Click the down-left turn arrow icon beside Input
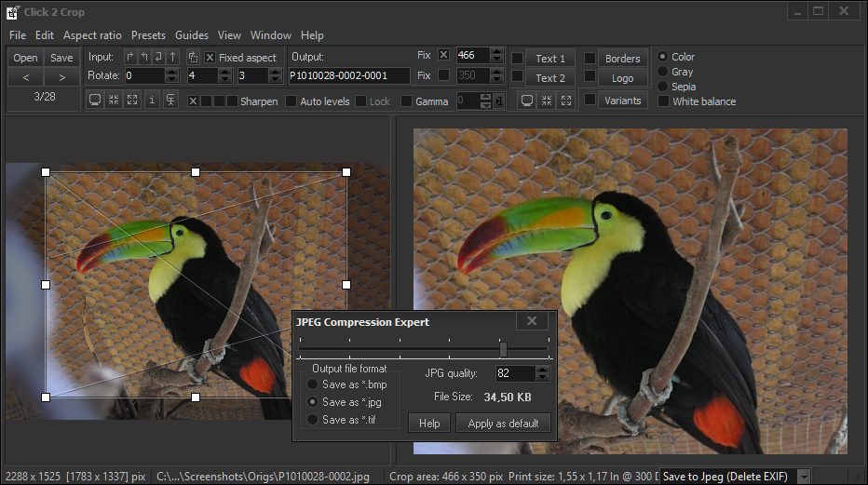The width and height of the screenshot is (868, 485). 159,57
